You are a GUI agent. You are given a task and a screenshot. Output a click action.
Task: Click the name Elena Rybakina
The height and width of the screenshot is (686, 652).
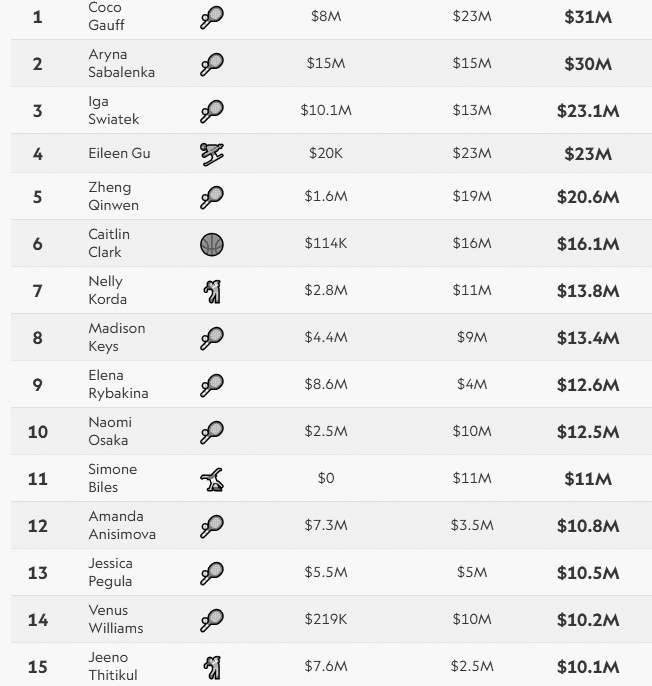pos(118,384)
